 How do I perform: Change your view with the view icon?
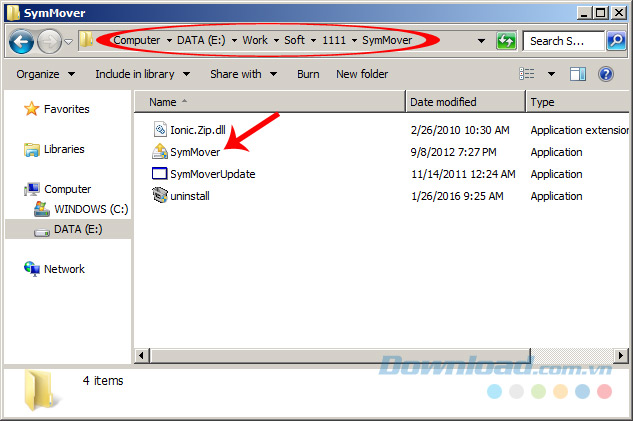tap(527, 74)
